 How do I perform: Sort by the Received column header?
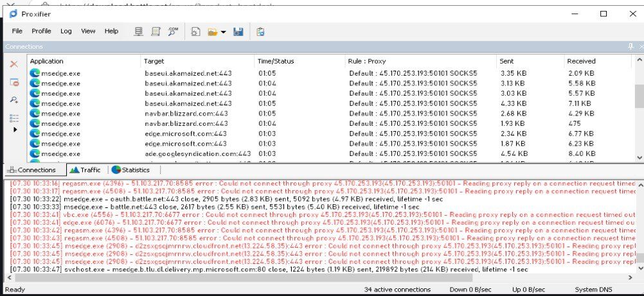(582, 61)
